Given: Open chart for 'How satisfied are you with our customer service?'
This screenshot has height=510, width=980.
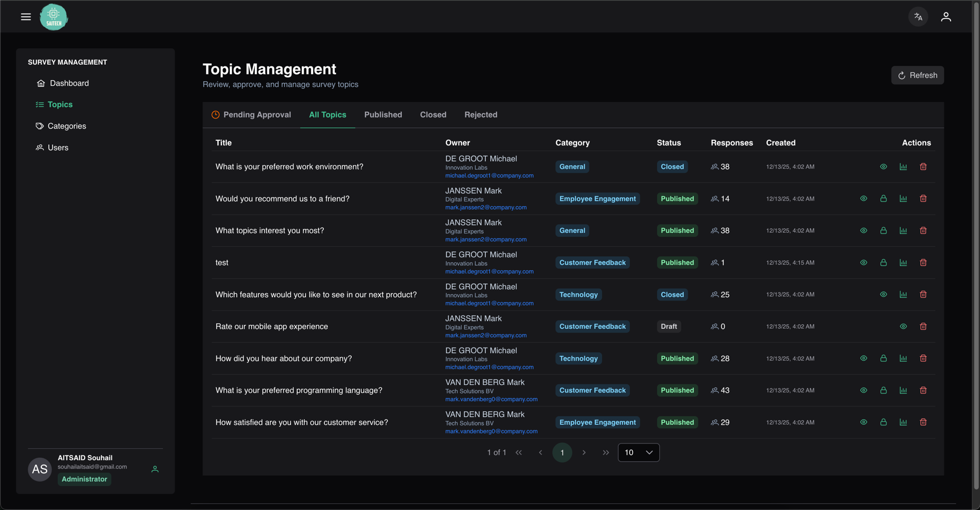Looking at the screenshot, I should tap(903, 423).
